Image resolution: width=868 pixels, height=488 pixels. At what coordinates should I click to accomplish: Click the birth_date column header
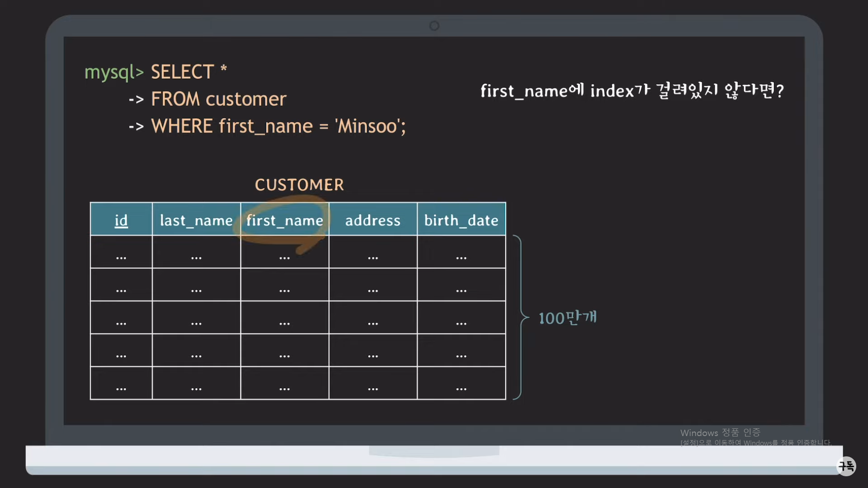(x=461, y=220)
